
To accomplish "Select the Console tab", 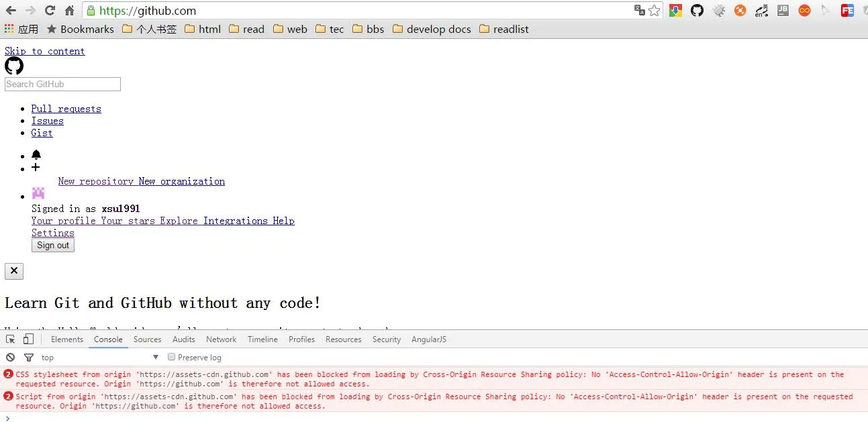I will pos(108,339).
